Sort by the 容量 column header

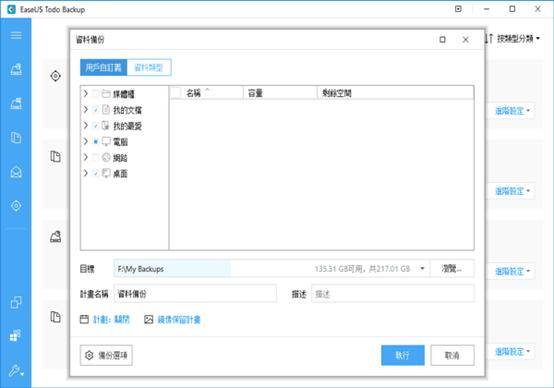point(280,93)
